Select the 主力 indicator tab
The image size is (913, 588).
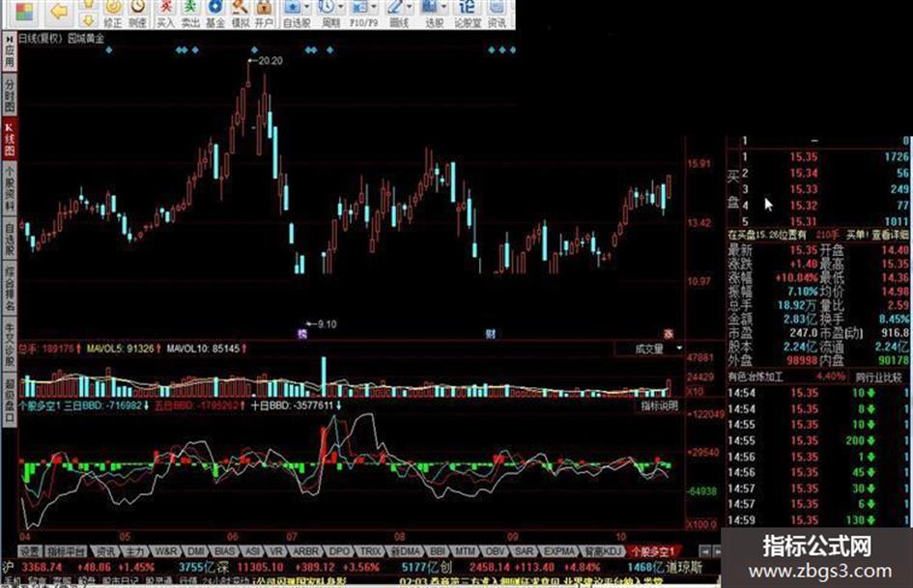point(135,550)
